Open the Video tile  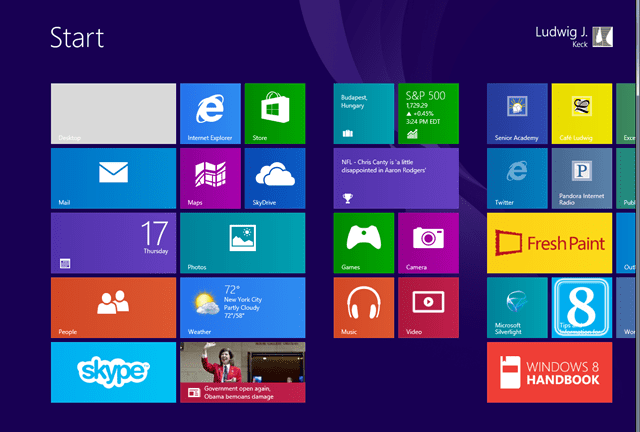428,307
